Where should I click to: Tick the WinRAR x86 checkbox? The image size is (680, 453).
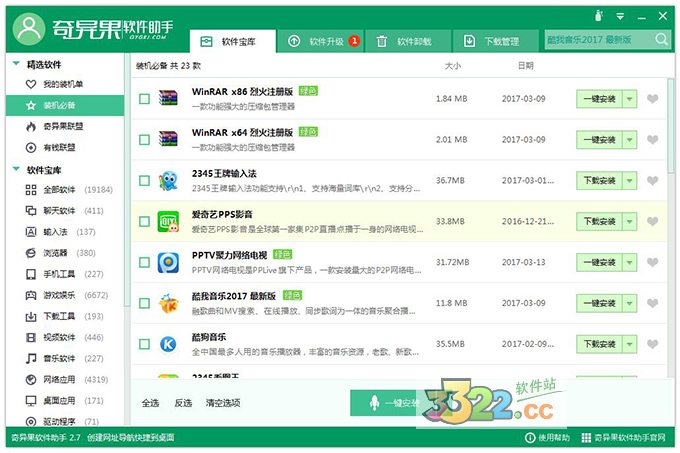(144, 99)
